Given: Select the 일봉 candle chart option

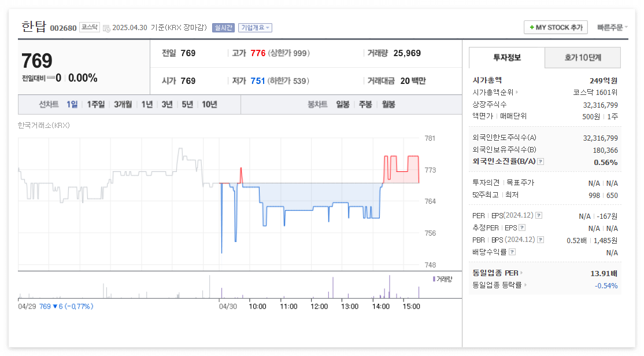Looking at the screenshot, I should 342,105.
